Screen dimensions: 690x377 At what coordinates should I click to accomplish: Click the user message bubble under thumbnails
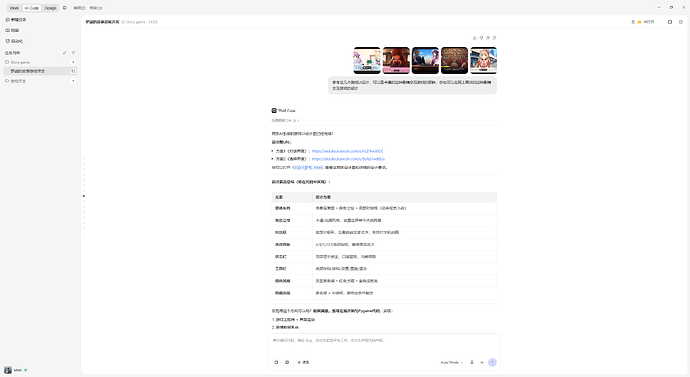412,85
